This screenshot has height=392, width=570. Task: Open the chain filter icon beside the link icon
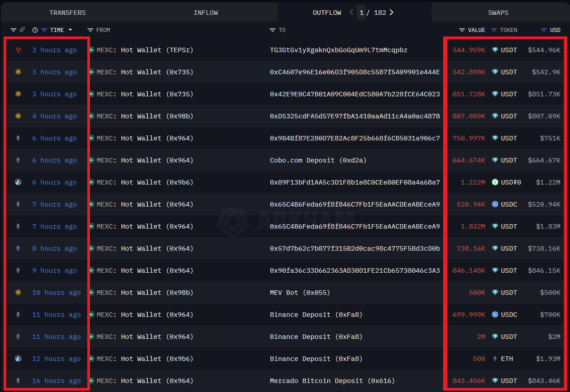(13, 30)
